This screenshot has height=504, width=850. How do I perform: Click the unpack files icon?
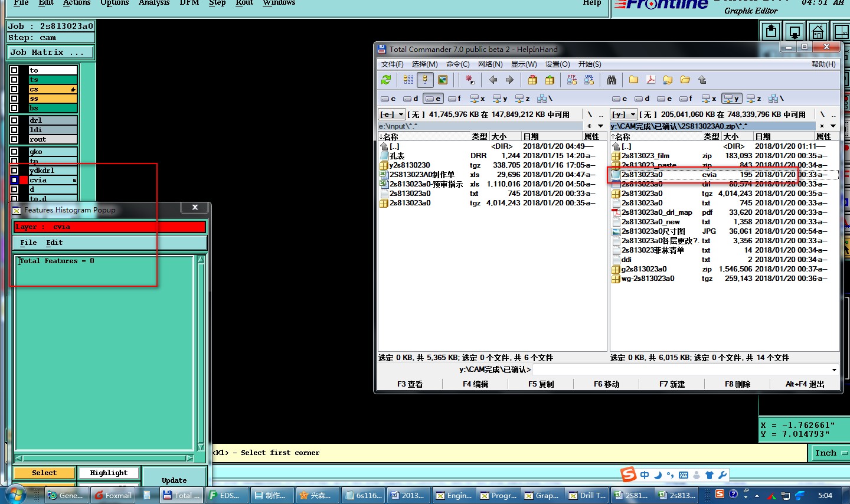(550, 80)
